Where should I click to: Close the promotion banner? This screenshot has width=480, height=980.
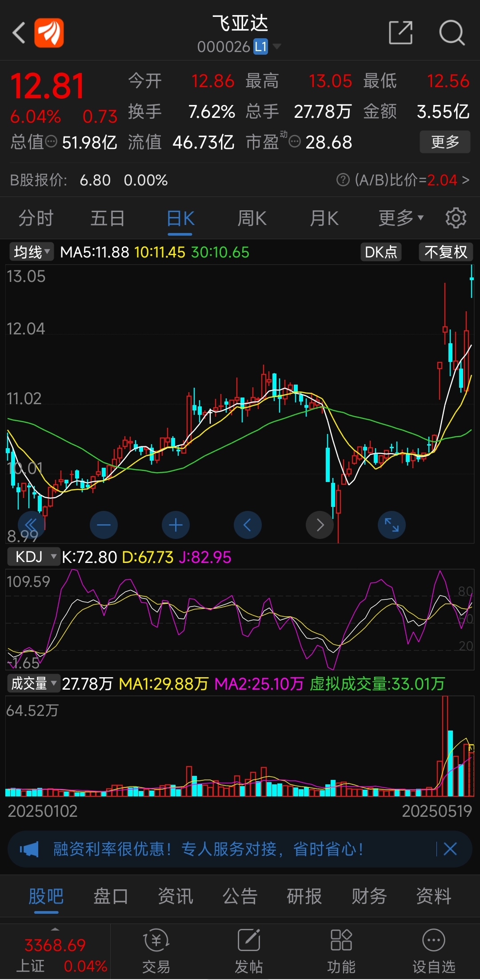coord(450,849)
